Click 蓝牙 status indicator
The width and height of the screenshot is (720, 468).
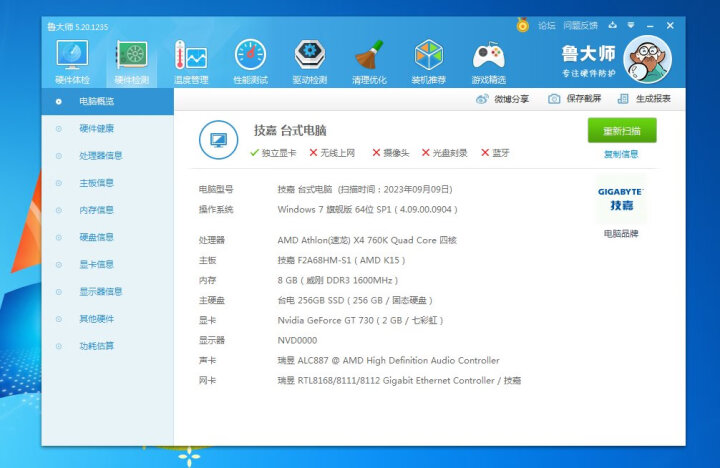(x=495, y=153)
